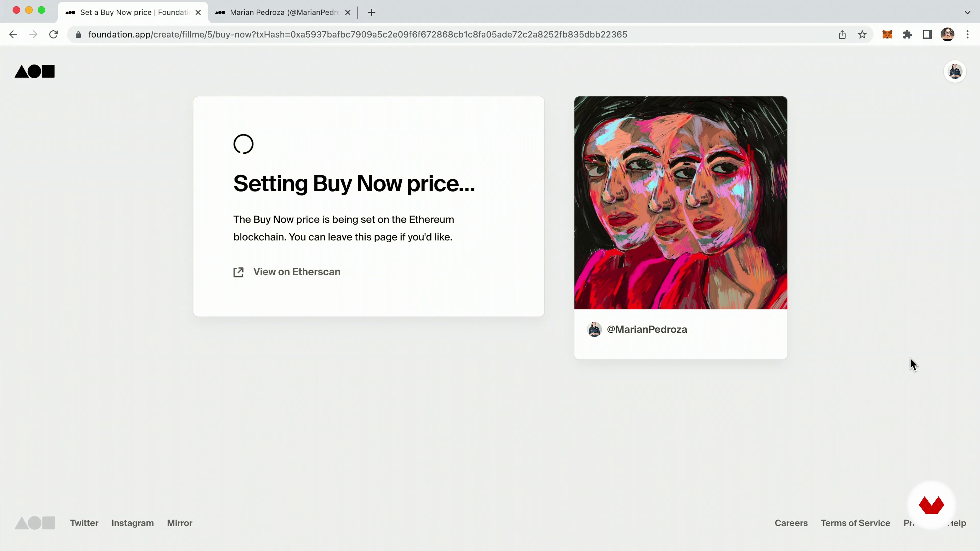Click the loading spinner indicator
The image size is (980, 551).
pyautogui.click(x=243, y=144)
